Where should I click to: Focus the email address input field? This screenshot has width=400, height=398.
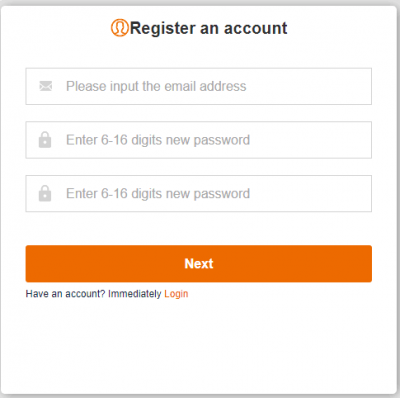[x=199, y=86]
